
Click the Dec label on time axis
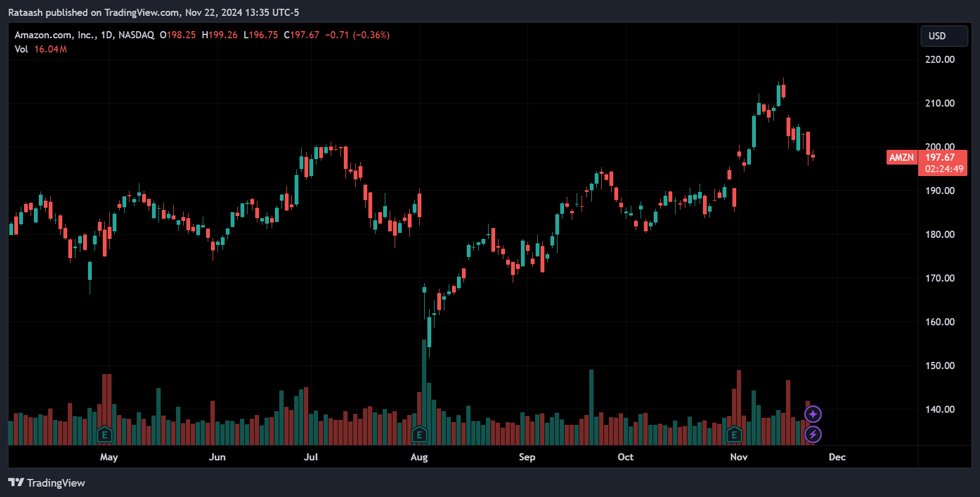(837, 457)
